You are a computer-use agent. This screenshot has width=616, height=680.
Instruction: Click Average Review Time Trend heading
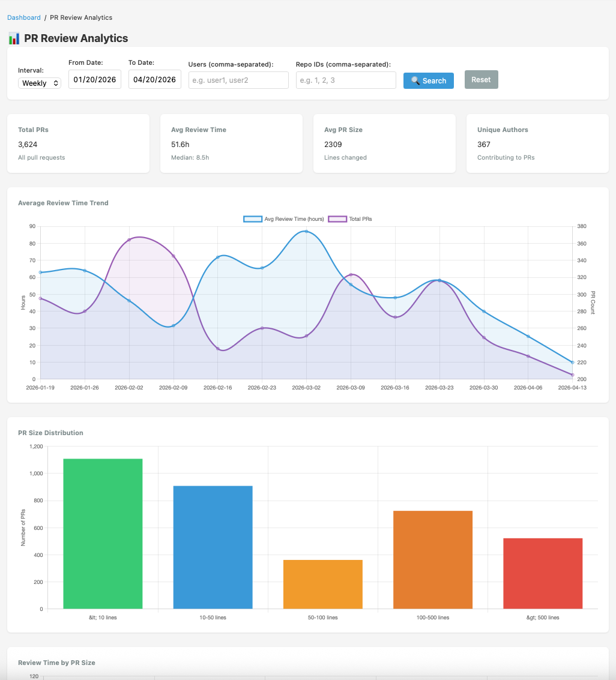(x=63, y=203)
